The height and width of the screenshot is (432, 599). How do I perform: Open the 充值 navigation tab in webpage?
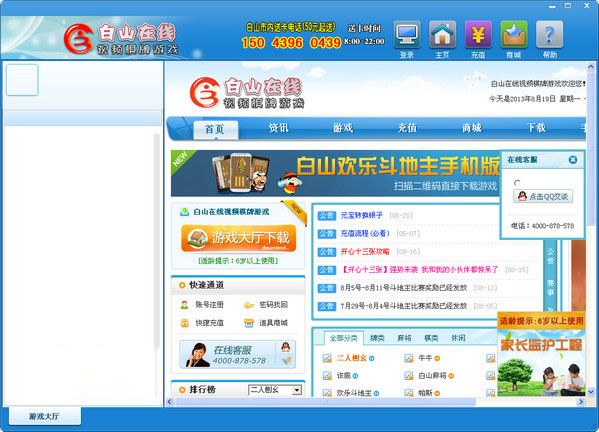(x=407, y=128)
